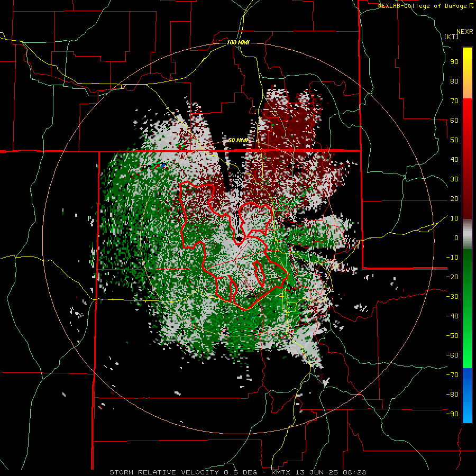The image size is (476, 476).
Task: Click the positive 30 scale label
Action: click(454, 179)
